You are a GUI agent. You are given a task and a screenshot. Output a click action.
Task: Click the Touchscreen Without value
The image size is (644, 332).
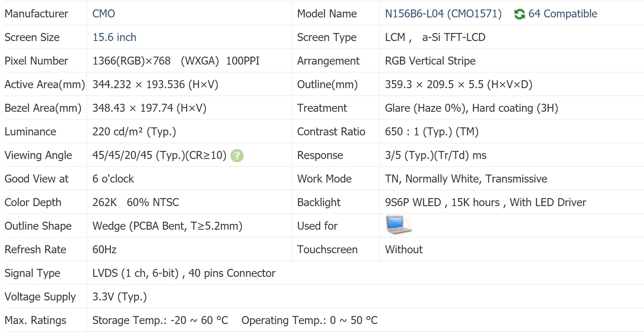[404, 250]
